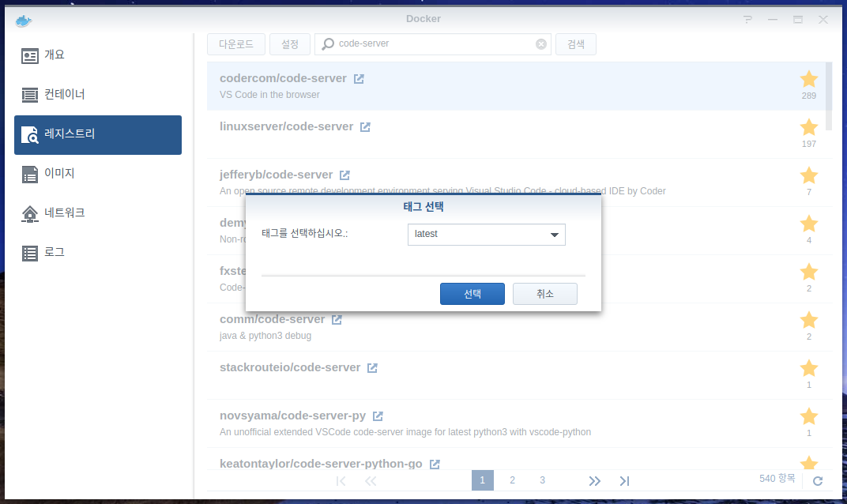The image size is (847, 504).
Task: Click the 설정 settings button
Action: (290, 44)
